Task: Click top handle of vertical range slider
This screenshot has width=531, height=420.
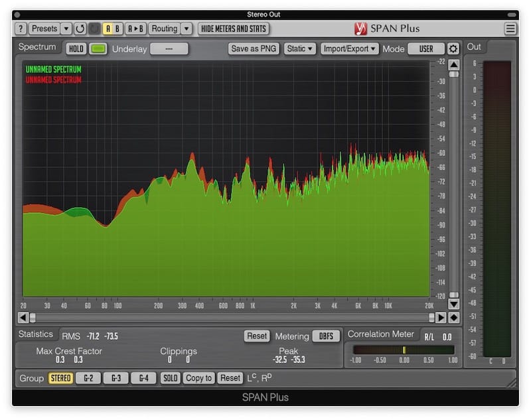Action: [454, 74]
